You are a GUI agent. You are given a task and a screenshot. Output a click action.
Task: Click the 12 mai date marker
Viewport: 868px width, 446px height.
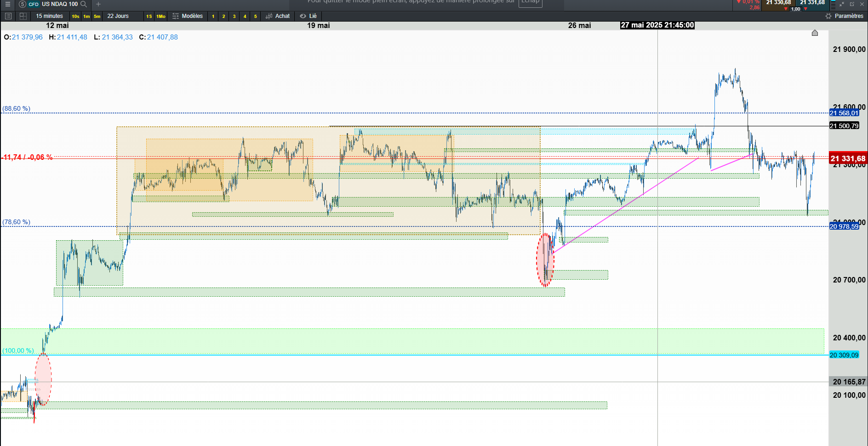point(57,26)
